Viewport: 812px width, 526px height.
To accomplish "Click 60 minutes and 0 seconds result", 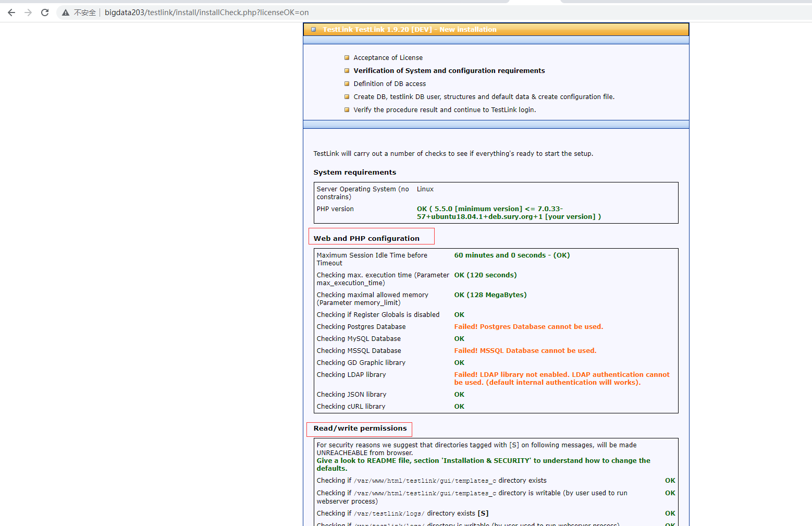I will pyautogui.click(x=512, y=255).
